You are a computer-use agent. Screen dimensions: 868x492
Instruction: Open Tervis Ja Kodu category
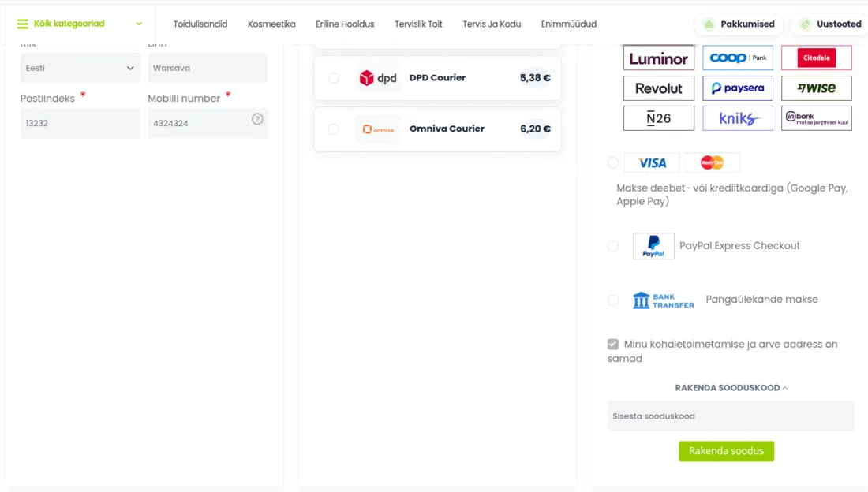tap(492, 24)
